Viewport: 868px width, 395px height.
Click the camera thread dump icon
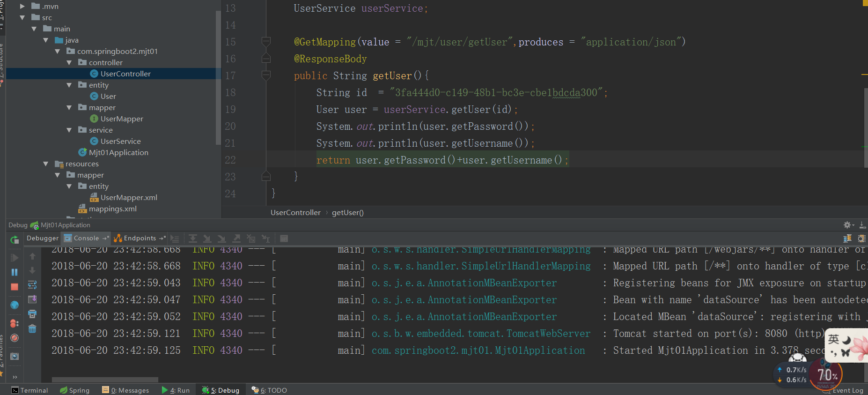coord(15,357)
